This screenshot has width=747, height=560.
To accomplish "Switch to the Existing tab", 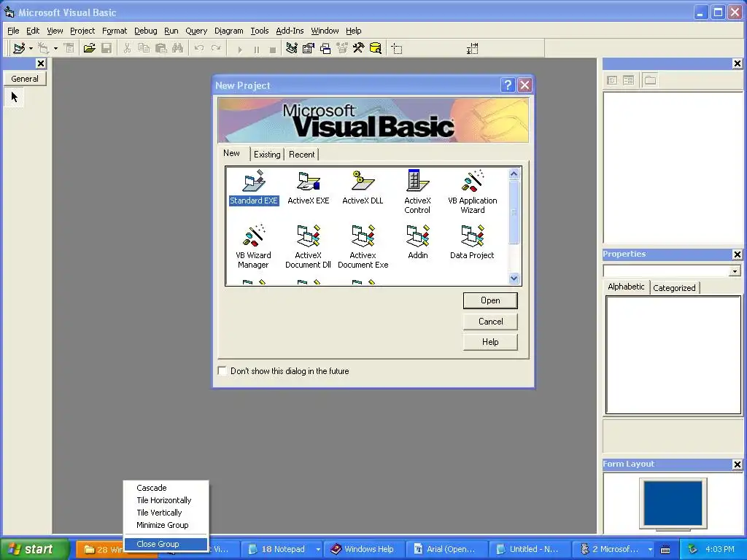I will [x=267, y=155].
